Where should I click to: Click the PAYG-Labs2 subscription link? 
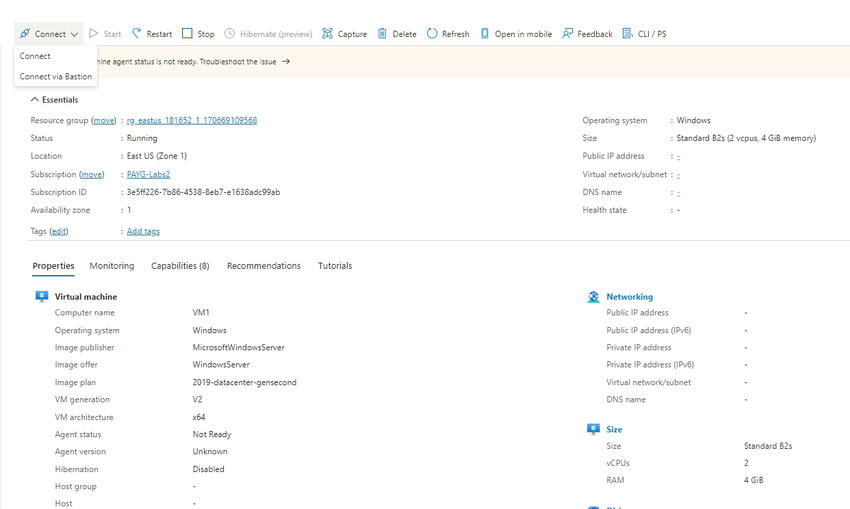[x=148, y=174]
